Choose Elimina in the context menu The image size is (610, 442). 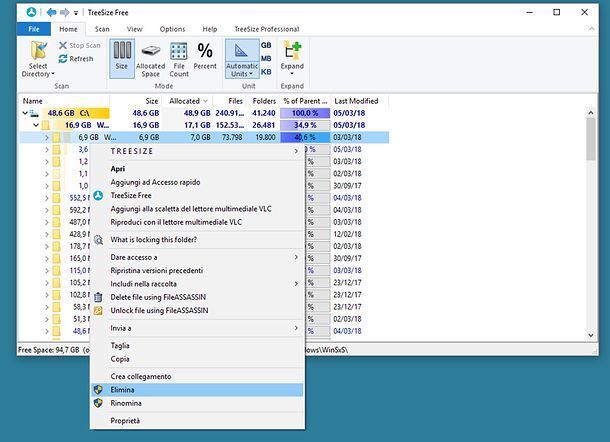(197, 389)
